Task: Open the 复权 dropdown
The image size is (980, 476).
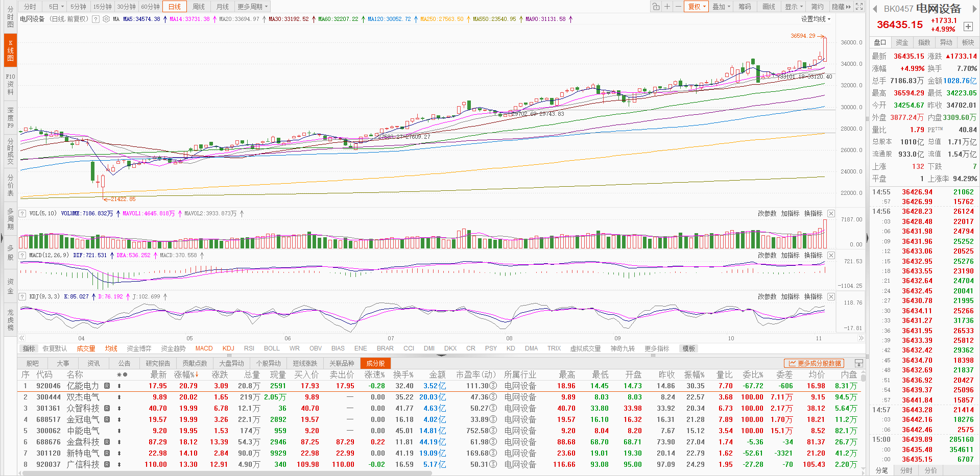Action: pyautogui.click(x=697, y=7)
